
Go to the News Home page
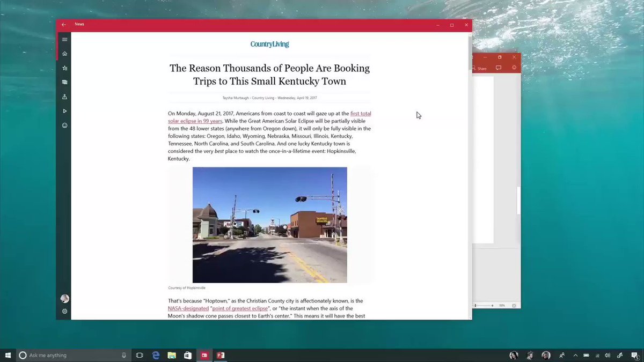(64, 54)
